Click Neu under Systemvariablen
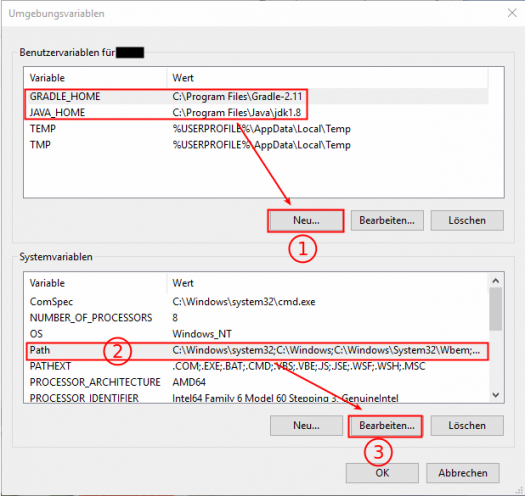 [x=306, y=425]
